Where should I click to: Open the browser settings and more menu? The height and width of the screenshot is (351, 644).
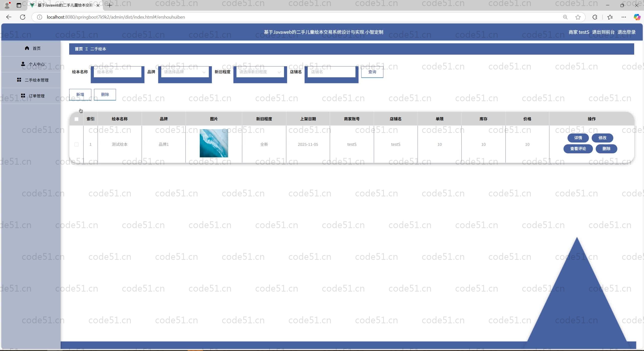pyautogui.click(x=624, y=17)
